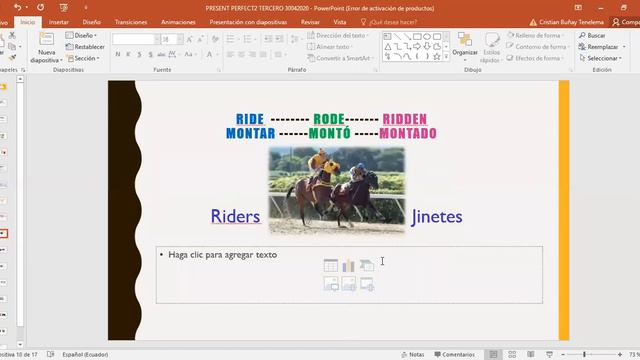
Task: Click the Nueva diapositiva slide icon
Action: click(46, 39)
